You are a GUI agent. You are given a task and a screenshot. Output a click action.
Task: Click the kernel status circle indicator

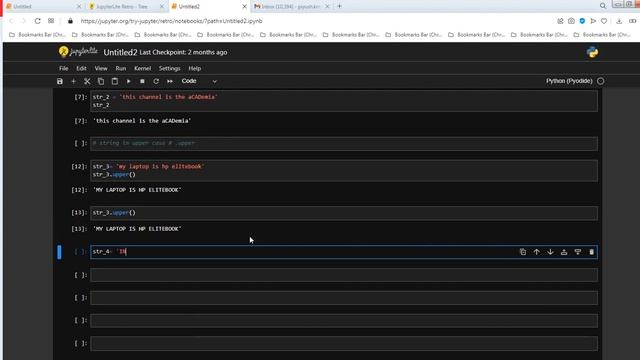tap(600, 81)
